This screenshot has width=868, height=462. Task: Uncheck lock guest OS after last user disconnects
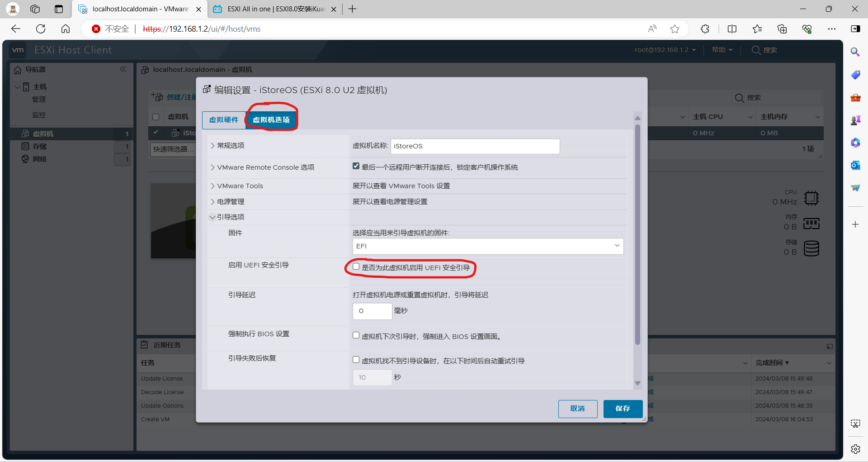point(356,166)
